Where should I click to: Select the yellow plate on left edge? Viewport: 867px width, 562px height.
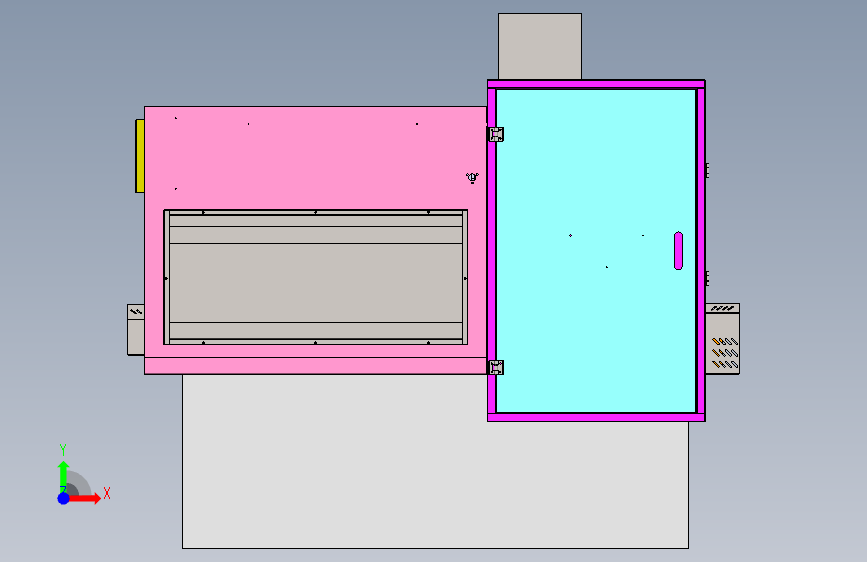point(140,156)
